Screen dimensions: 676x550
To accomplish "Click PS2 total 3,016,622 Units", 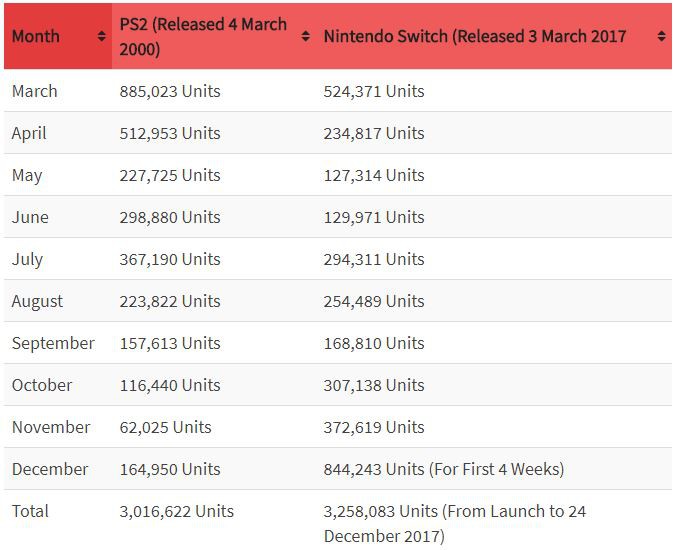I will (176, 511).
